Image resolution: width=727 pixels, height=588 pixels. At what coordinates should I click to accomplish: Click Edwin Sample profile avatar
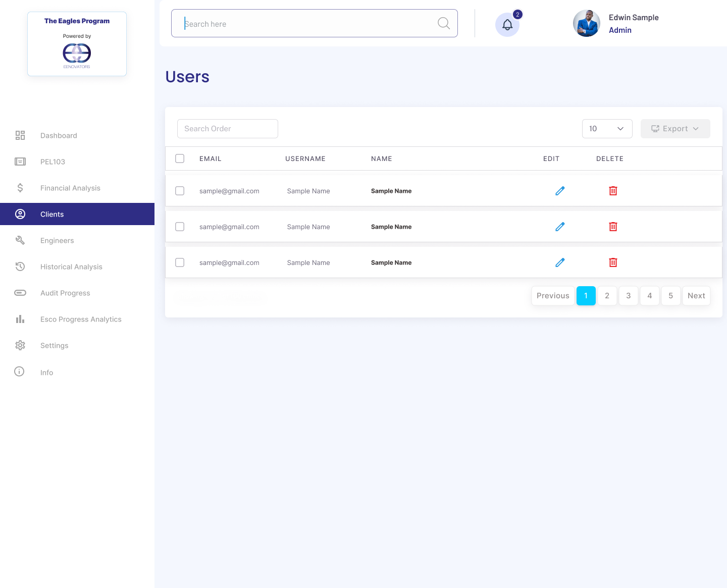point(587,23)
